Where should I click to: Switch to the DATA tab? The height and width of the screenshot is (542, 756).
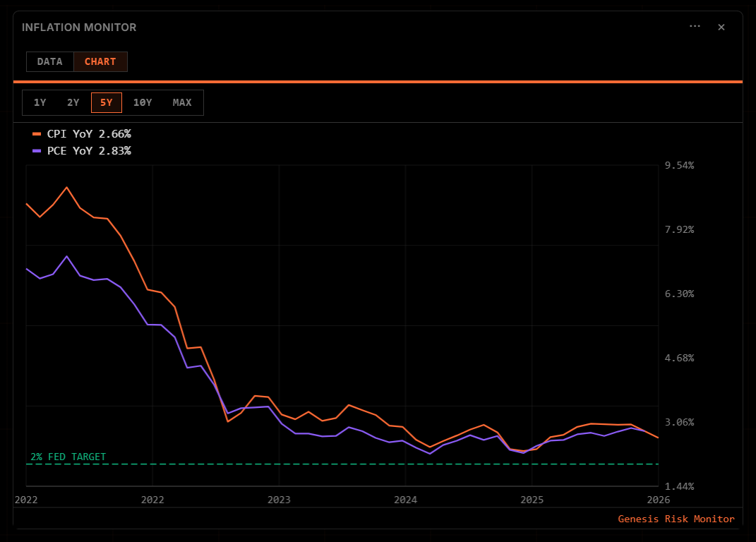coord(50,61)
